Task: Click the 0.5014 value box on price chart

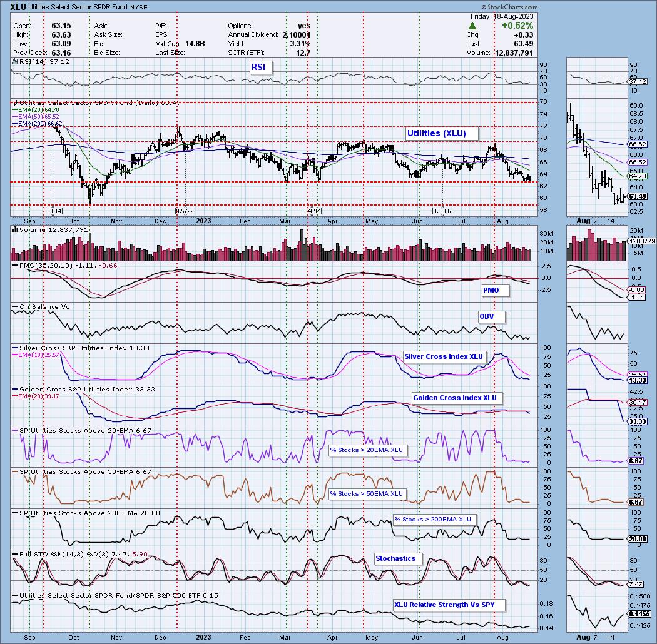Action: click(53, 211)
